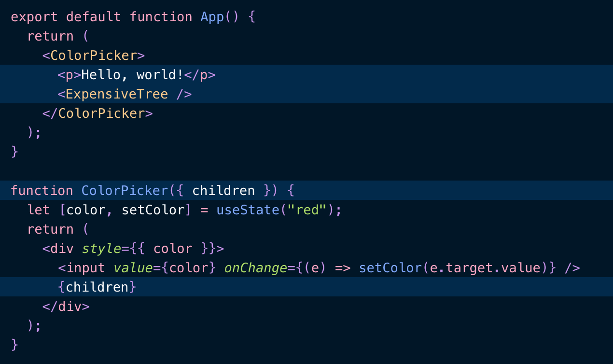Click the "default" keyword
The width and height of the screenshot is (613, 364).
pyautogui.click(x=94, y=17)
